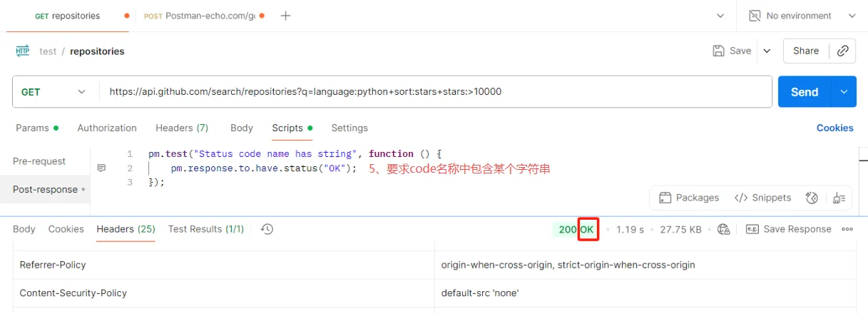Click the comment icon beside script line 2
This screenshot has width=868, height=314.
point(101,168)
